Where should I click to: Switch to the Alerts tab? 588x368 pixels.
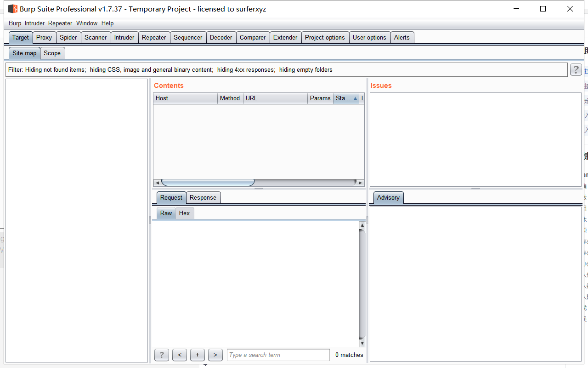point(402,38)
